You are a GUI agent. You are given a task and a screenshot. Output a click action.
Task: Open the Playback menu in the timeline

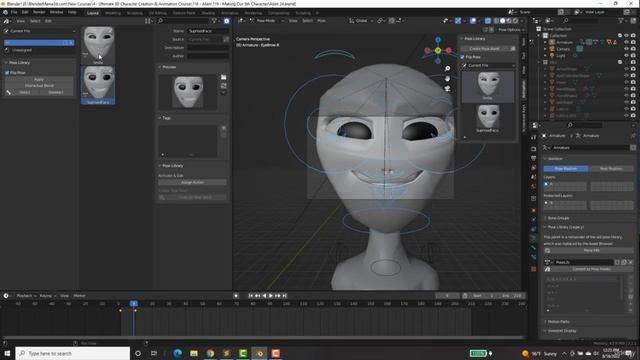(x=26, y=296)
